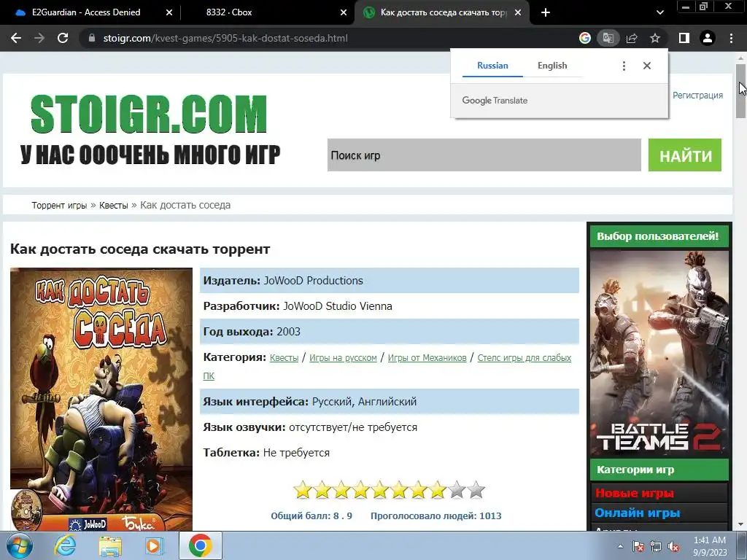Switch to E2Guardian - Access Denied tab

click(x=90, y=13)
